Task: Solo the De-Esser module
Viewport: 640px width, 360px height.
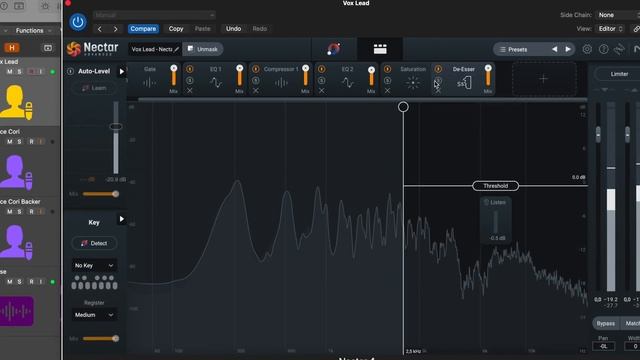Action: (x=438, y=80)
